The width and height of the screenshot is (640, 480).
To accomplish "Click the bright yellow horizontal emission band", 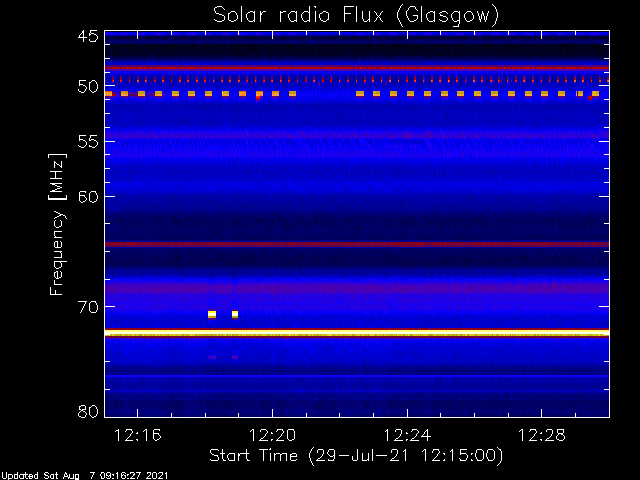I will click(x=357, y=333).
